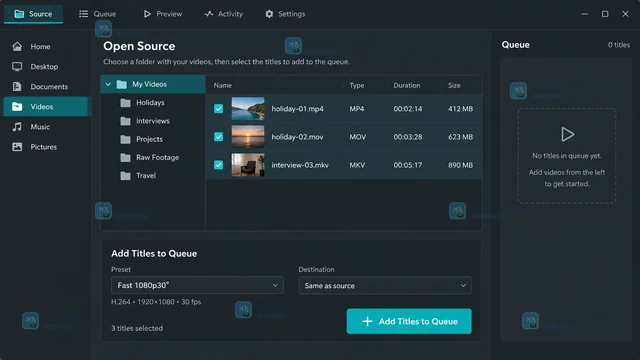Click the Holidays folder icon
The image size is (640, 360).
pos(126,102)
